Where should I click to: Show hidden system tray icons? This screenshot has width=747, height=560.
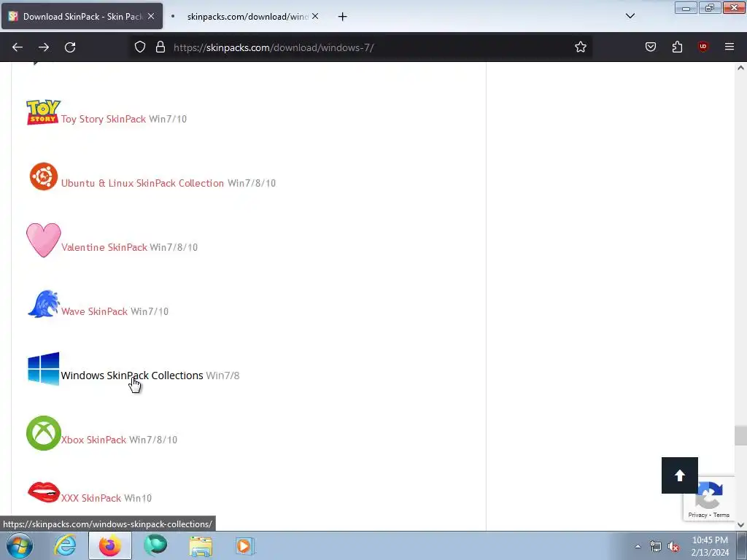pos(638,547)
